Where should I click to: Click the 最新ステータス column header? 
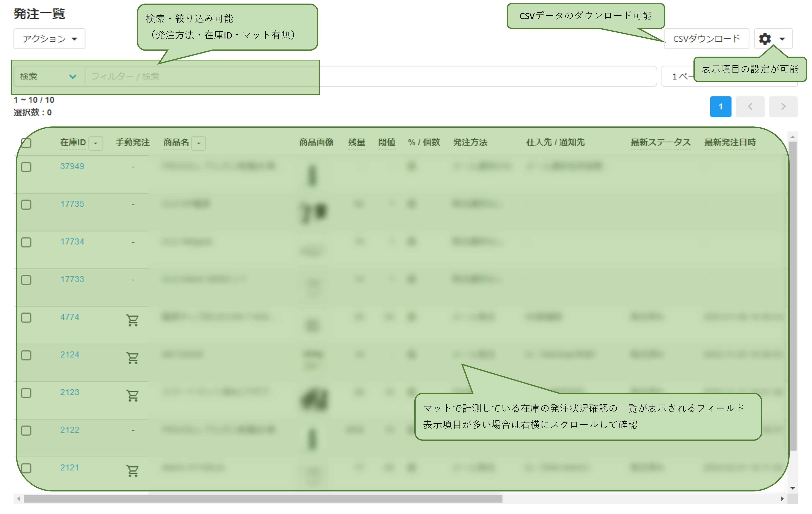(661, 143)
